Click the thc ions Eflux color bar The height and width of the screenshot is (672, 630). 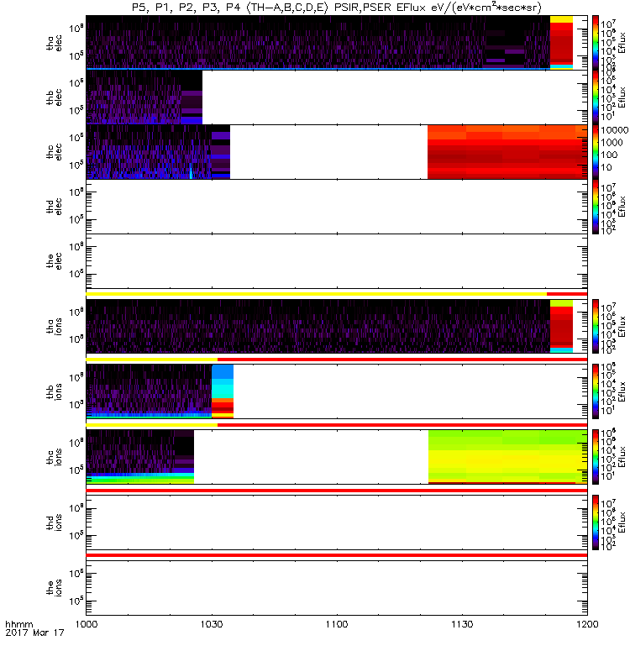click(x=596, y=457)
